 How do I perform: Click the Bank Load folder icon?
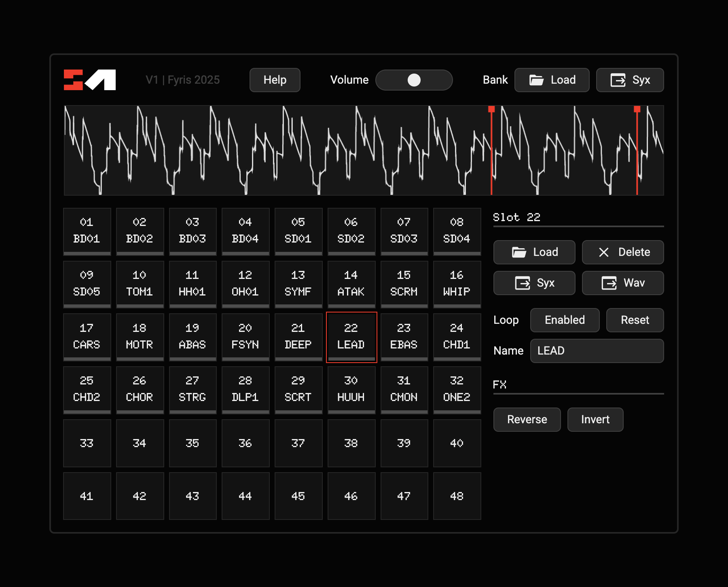(536, 80)
